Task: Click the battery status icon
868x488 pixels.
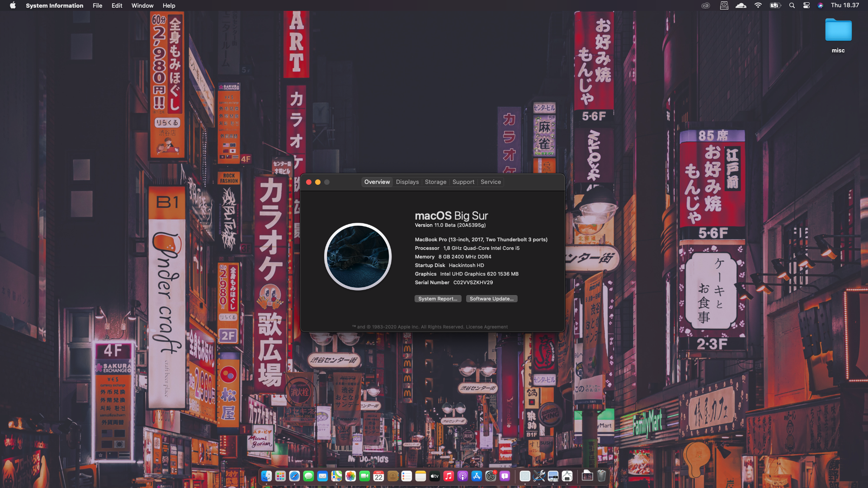Action: coord(775,5)
